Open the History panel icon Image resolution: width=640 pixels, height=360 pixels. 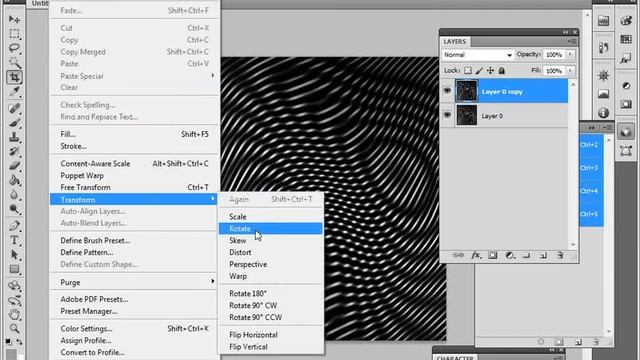click(x=603, y=47)
